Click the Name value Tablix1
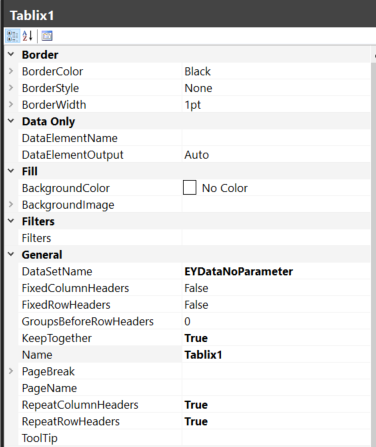 203,355
